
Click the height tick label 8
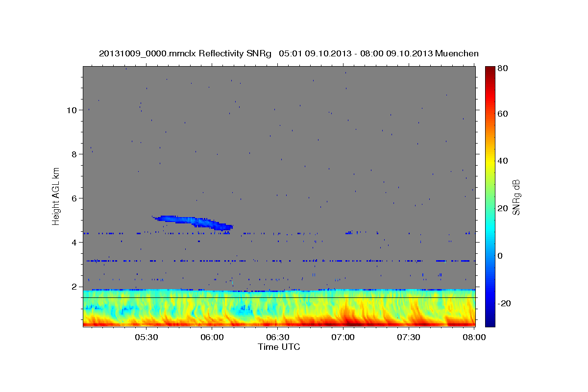click(x=74, y=154)
